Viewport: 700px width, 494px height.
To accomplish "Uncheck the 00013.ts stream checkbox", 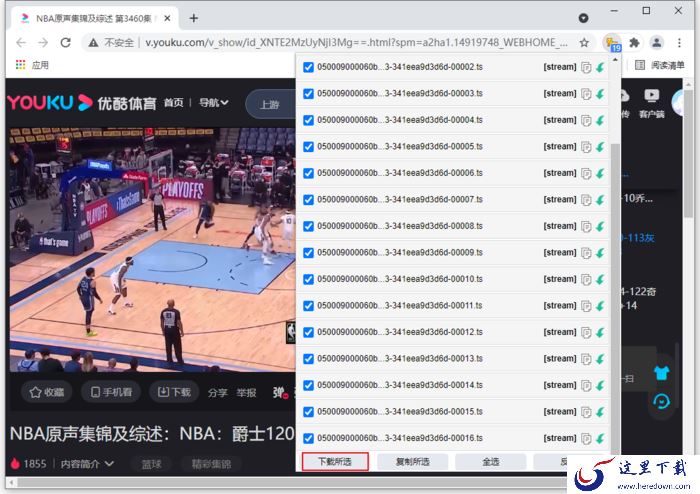I will (308, 359).
